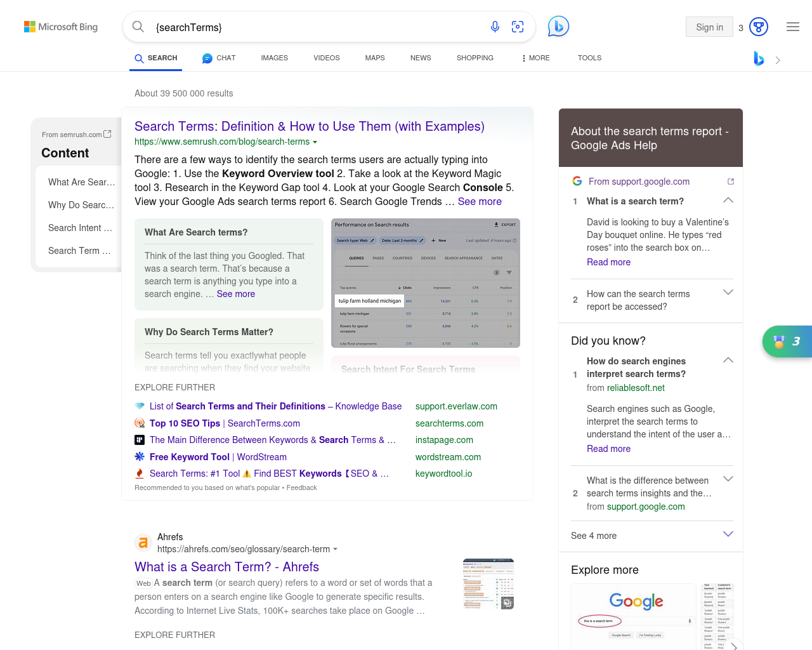Open reliablesoft.net source link
Image resolution: width=812 pixels, height=650 pixels.
636,388
